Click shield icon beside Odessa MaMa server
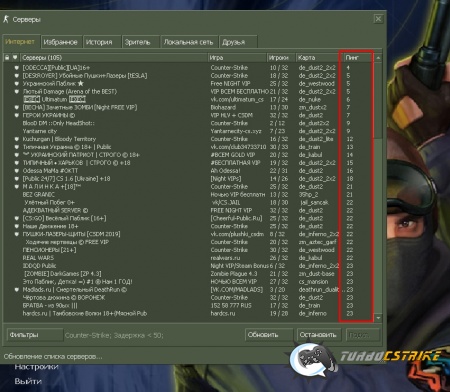 16,171
